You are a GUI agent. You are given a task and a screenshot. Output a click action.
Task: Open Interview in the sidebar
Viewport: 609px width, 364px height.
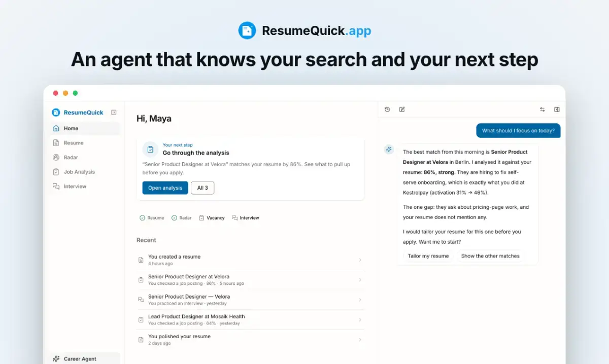tap(85, 187)
